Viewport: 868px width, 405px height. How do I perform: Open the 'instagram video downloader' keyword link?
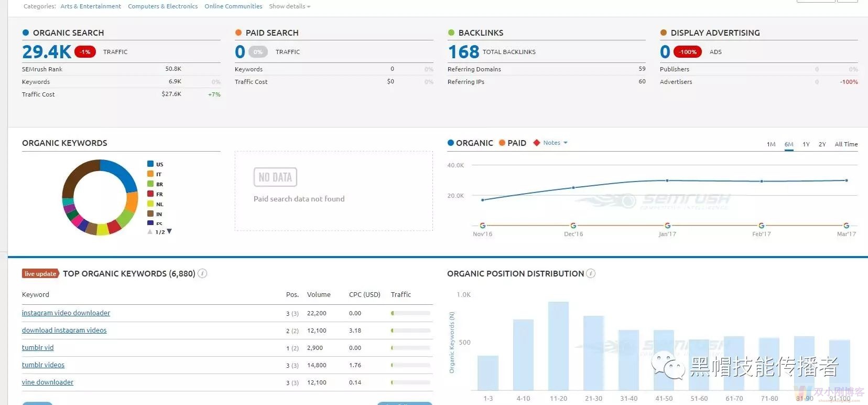pyautogui.click(x=66, y=313)
